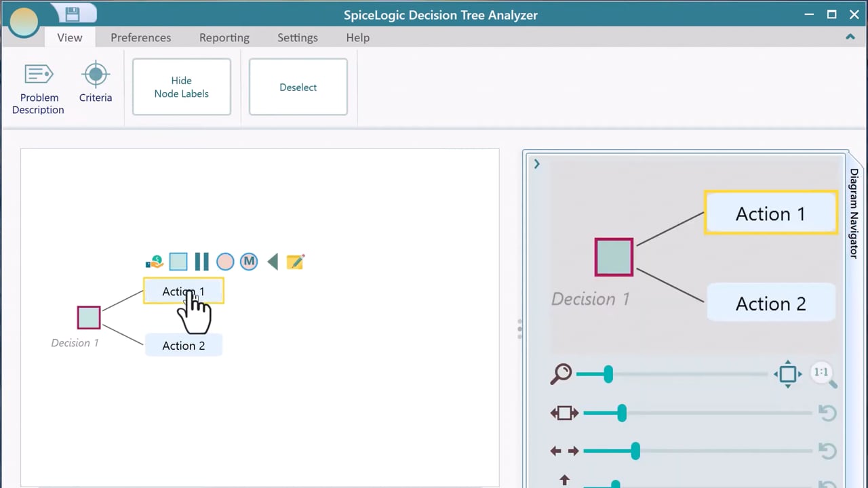The width and height of the screenshot is (868, 488).
Task: Click the node width slider handle
Action: tap(622, 413)
